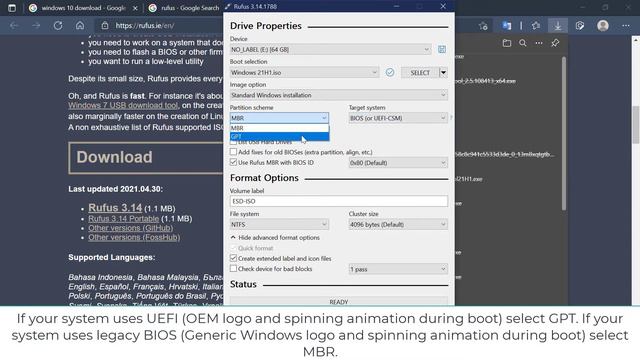Open Other versions (GitHub) link
640x360 pixels.
(131, 228)
